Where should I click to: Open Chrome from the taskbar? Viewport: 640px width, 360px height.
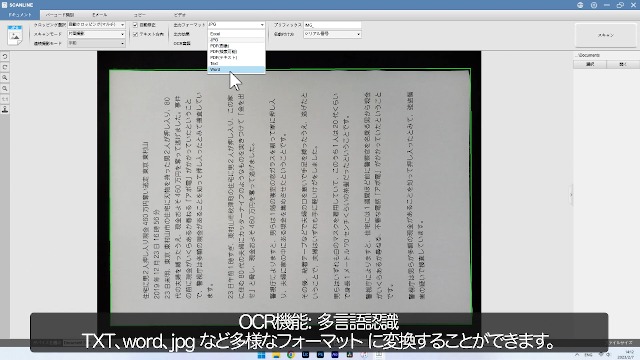pyautogui.click(x=291, y=355)
